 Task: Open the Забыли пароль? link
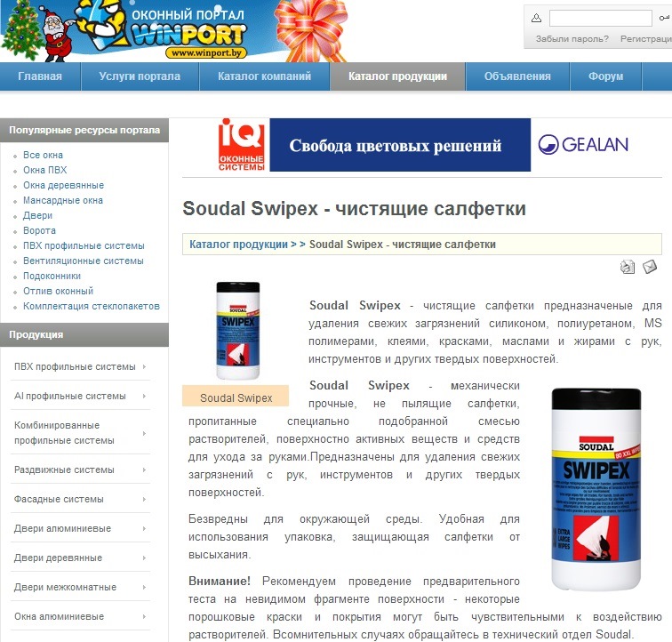[x=572, y=38]
